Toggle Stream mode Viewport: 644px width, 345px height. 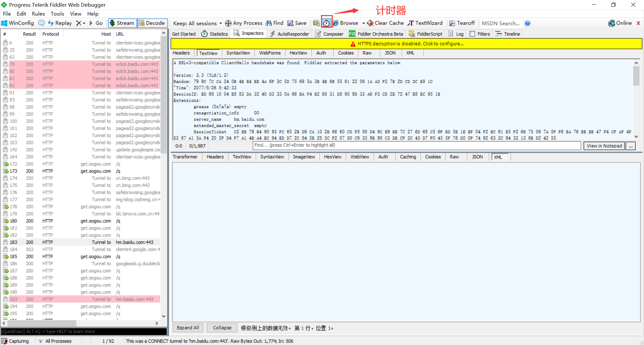[122, 23]
